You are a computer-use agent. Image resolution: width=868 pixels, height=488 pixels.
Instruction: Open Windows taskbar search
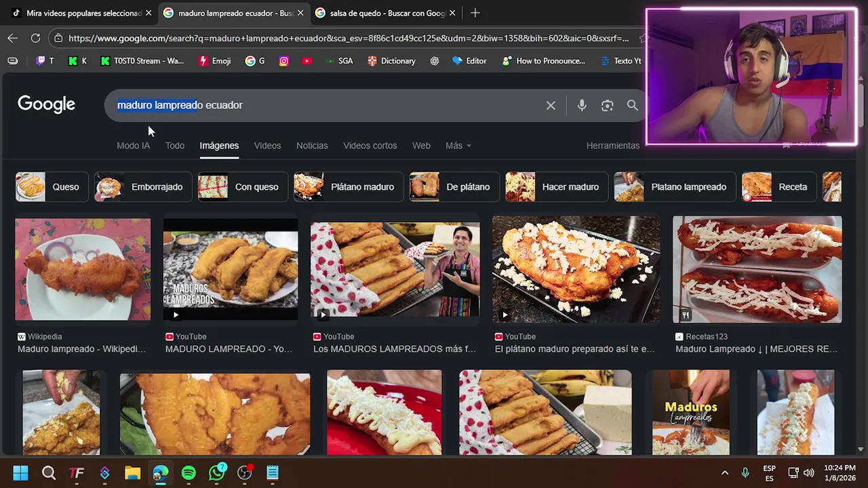pyautogui.click(x=49, y=472)
